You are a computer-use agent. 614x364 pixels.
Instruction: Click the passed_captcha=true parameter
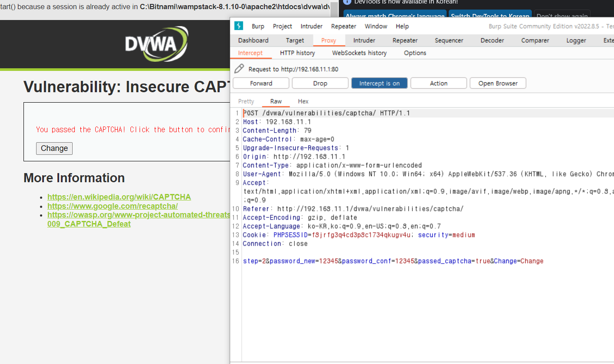click(x=454, y=261)
